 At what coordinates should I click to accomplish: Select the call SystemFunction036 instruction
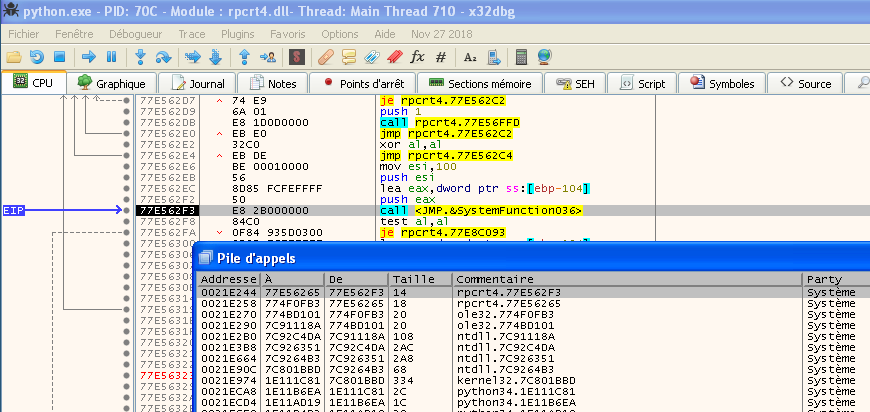pos(481,210)
